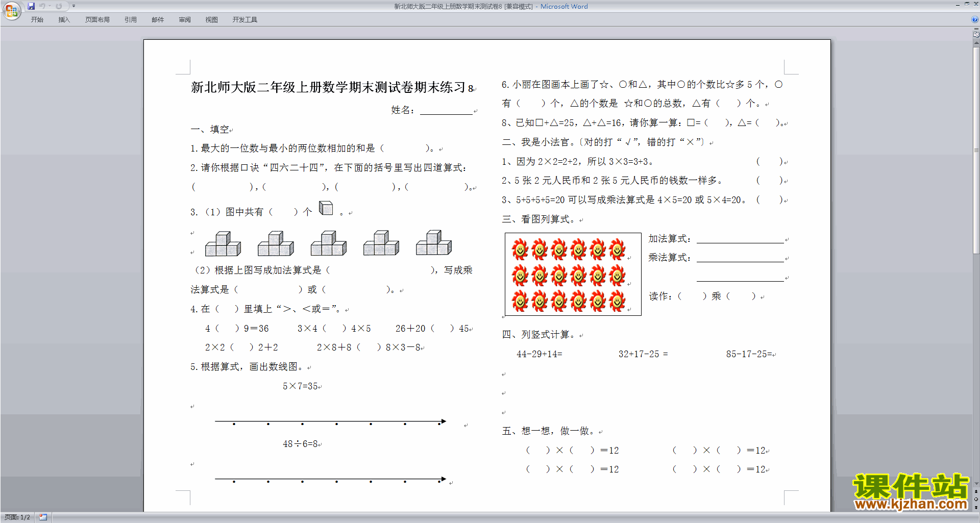Switch to the 页面布局 tab
Image resolution: width=980 pixels, height=523 pixels.
coord(97,20)
